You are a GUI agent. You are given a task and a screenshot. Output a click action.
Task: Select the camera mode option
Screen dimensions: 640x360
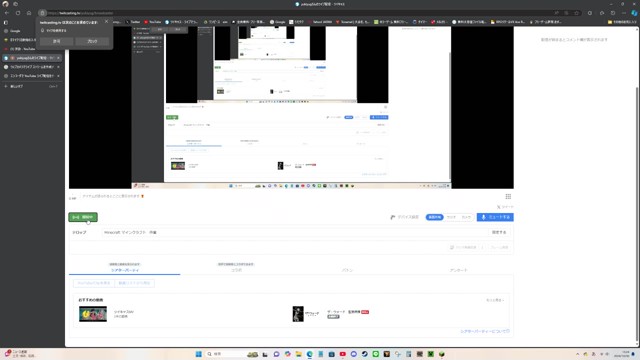click(x=466, y=217)
